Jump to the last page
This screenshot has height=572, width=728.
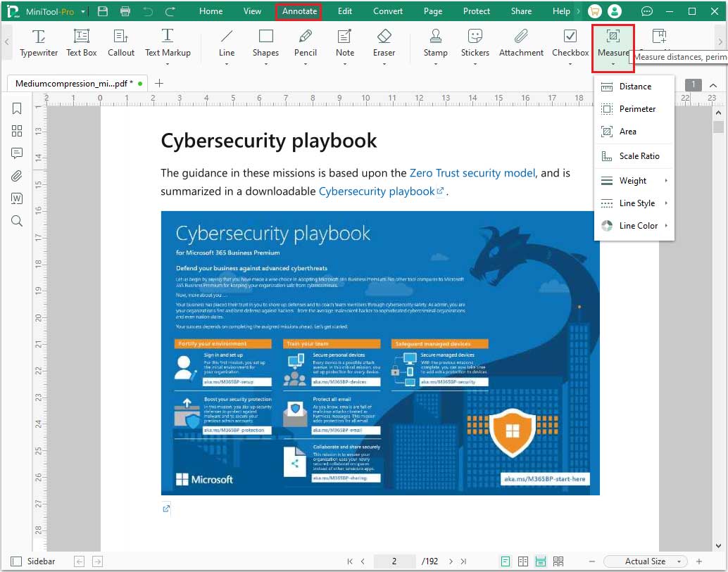pos(463,561)
